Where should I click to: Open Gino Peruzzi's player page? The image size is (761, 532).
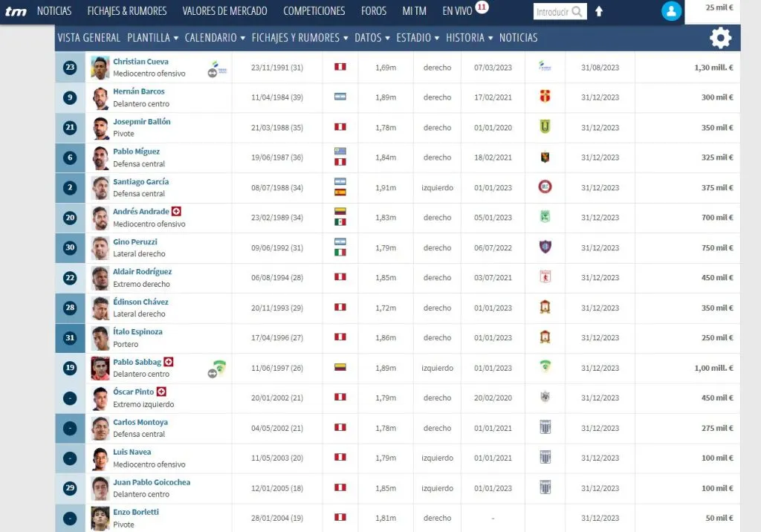click(135, 241)
